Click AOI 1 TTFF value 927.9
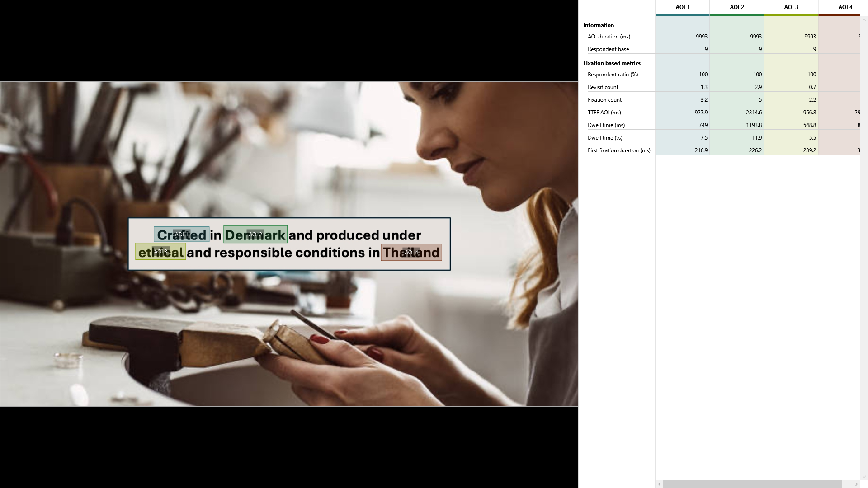Image resolution: width=868 pixels, height=488 pixels. click(x=701, y=113)
